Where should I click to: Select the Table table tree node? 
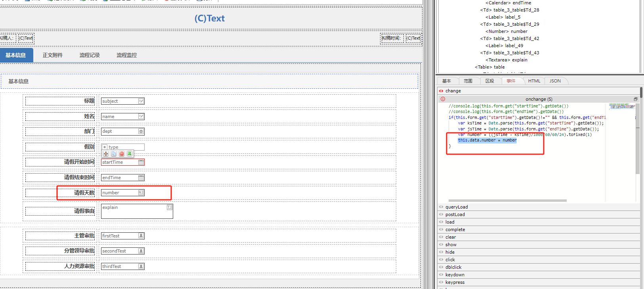(x=490, y=67)
